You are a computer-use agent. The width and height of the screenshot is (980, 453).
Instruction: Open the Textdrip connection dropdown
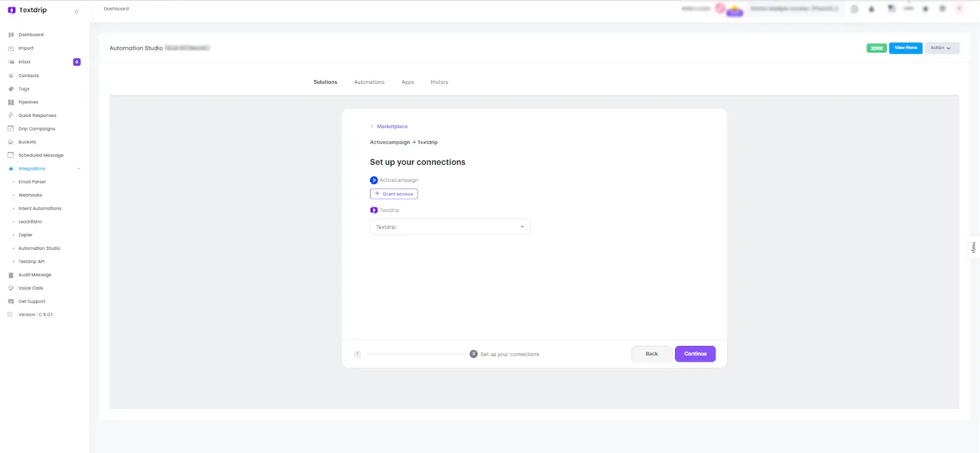click(450, 227)
